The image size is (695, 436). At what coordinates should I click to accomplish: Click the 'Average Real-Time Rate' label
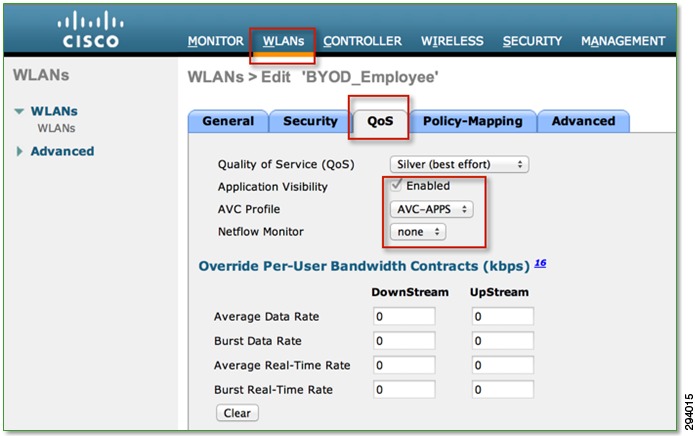(282, 365)
